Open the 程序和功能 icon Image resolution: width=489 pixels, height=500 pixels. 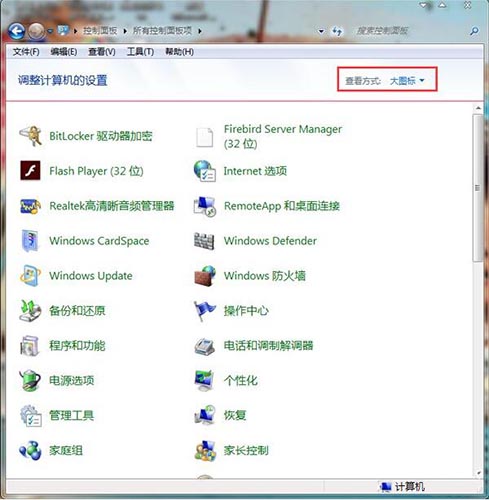point(30,346)
